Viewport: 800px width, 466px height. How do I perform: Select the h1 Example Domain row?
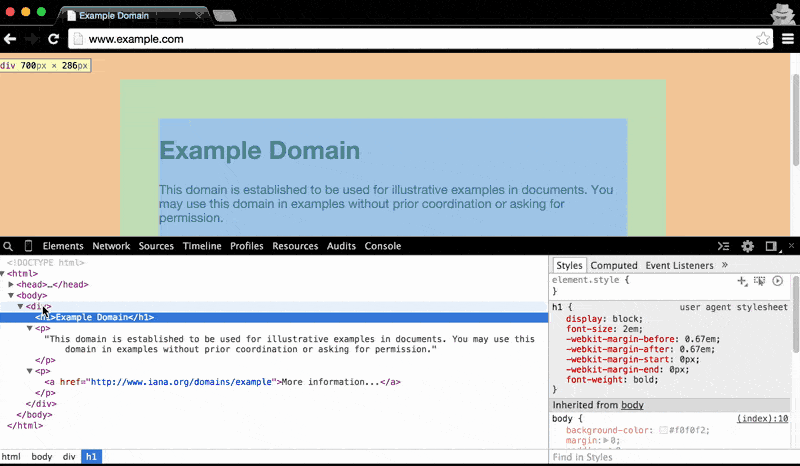[x=274, y=317]
